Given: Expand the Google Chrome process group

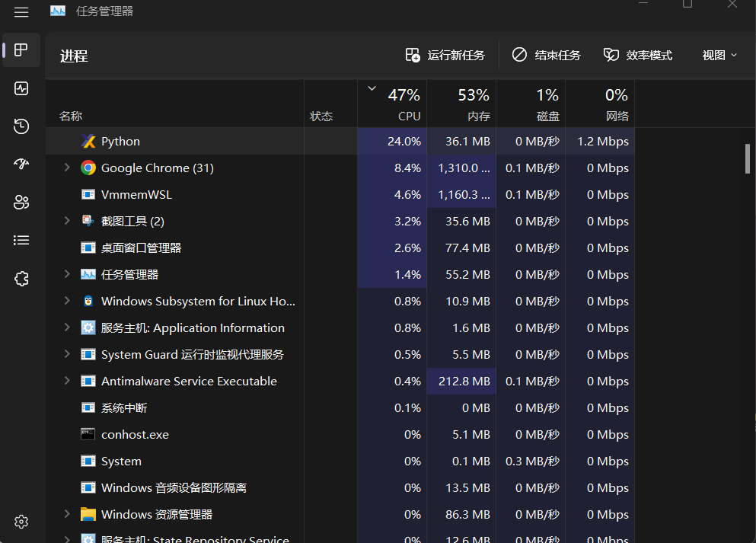Looking at the screenshot, I should 66,168.
